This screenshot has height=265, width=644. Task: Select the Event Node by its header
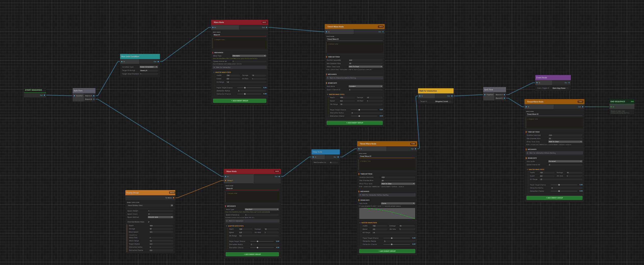[553, 78]
